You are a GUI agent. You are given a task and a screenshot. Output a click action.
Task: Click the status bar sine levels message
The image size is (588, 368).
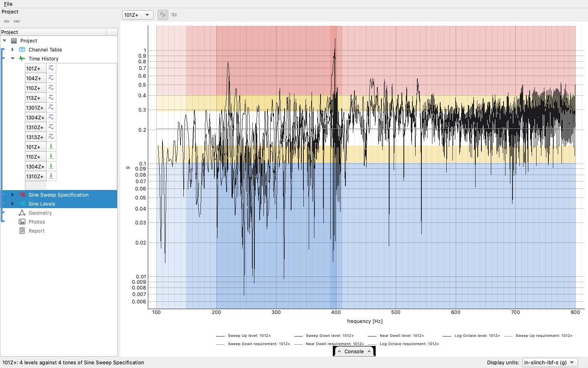[x=73, y=363]
